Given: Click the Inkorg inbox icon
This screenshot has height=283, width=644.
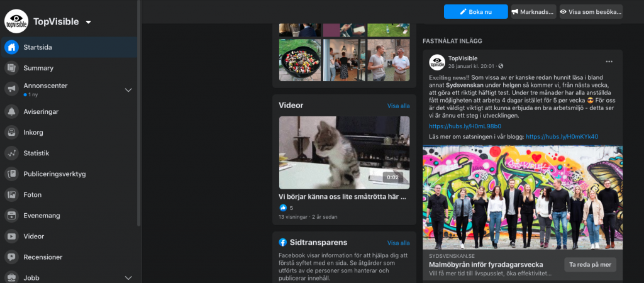Looking at the screenshot, I should click(11, 132).
